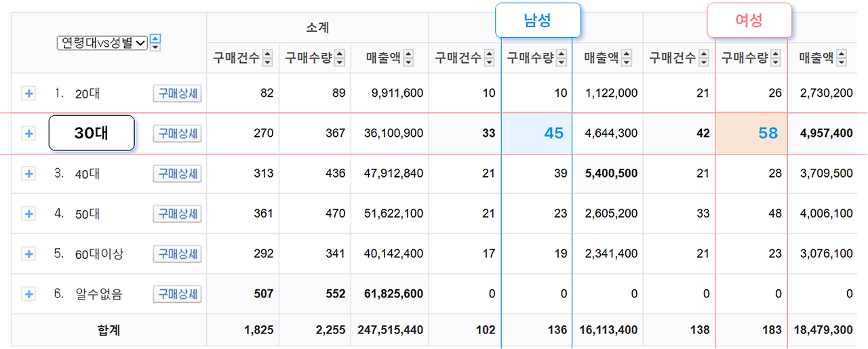This screenshot has width=868, height=349.
Task: Select the 40대 row label
Action: [x=87, y=174]
